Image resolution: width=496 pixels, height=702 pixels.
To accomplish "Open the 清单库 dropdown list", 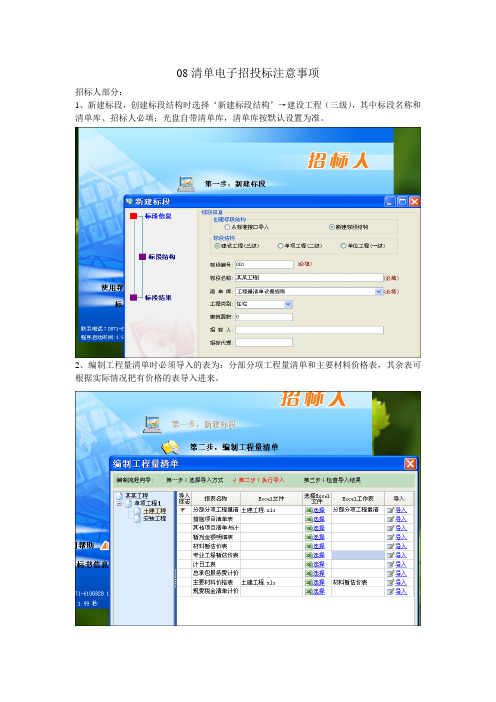I will click(x=378, y=291).
